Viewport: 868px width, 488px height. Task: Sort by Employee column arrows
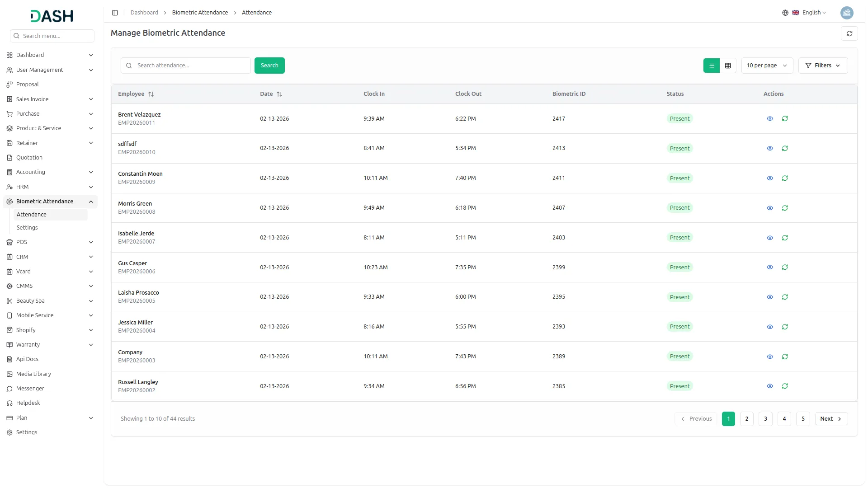151,94
